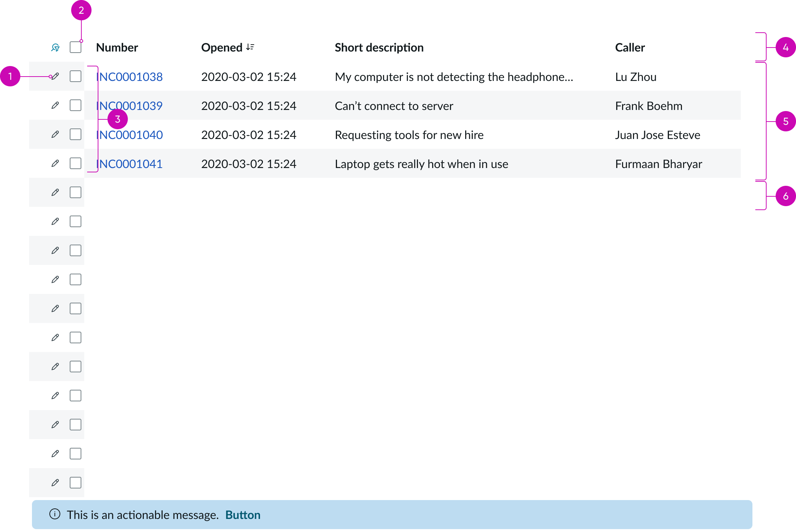
Task: Open the edit pencil for INC0001038
Action: coord(55,77)
